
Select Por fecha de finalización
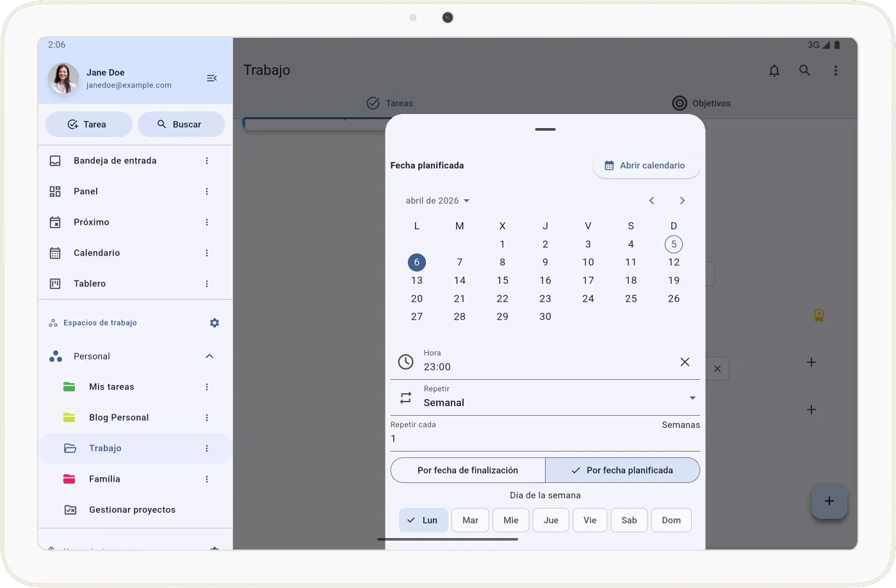pyautogui.click(x=468, y=470)
